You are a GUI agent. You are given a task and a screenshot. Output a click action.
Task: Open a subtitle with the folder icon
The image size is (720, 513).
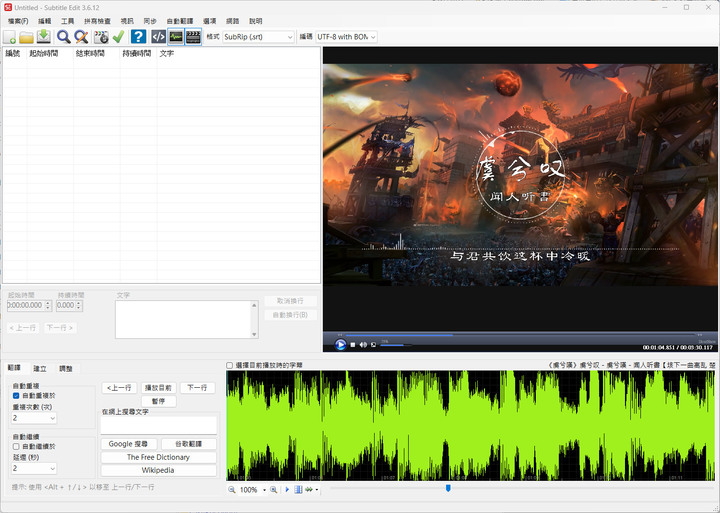26,37
